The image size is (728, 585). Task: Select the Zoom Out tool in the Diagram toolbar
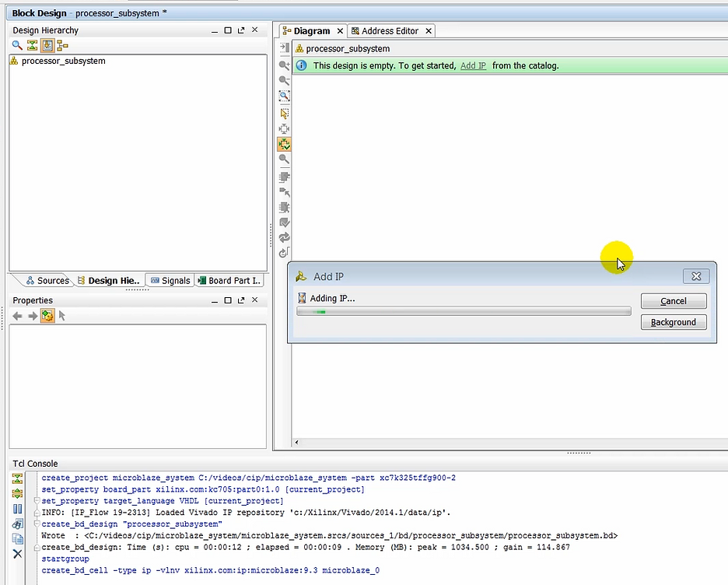(284, 80)
